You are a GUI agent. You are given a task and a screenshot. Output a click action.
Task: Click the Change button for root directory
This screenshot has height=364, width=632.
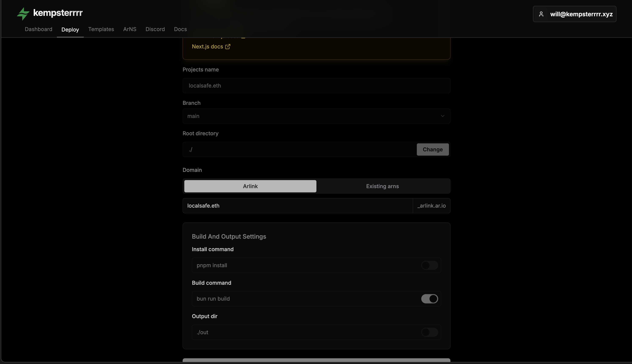[x=432, y=149]
